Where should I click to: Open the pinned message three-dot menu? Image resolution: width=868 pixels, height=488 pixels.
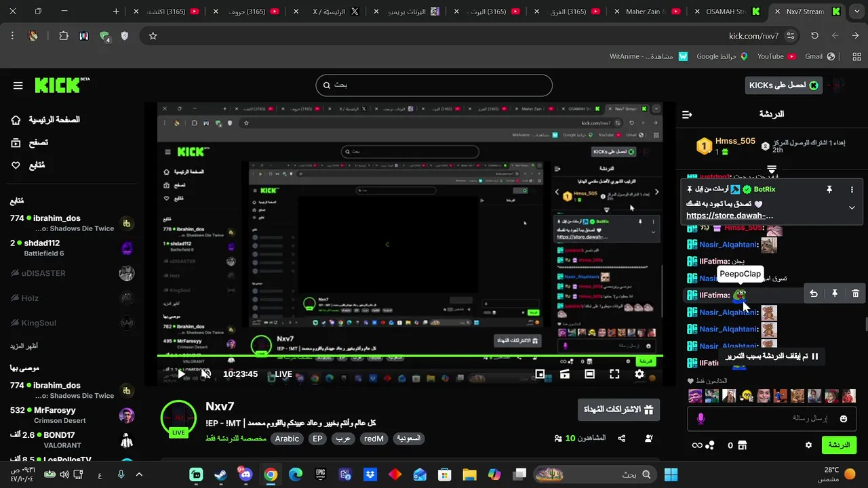(x=852, y=190)
